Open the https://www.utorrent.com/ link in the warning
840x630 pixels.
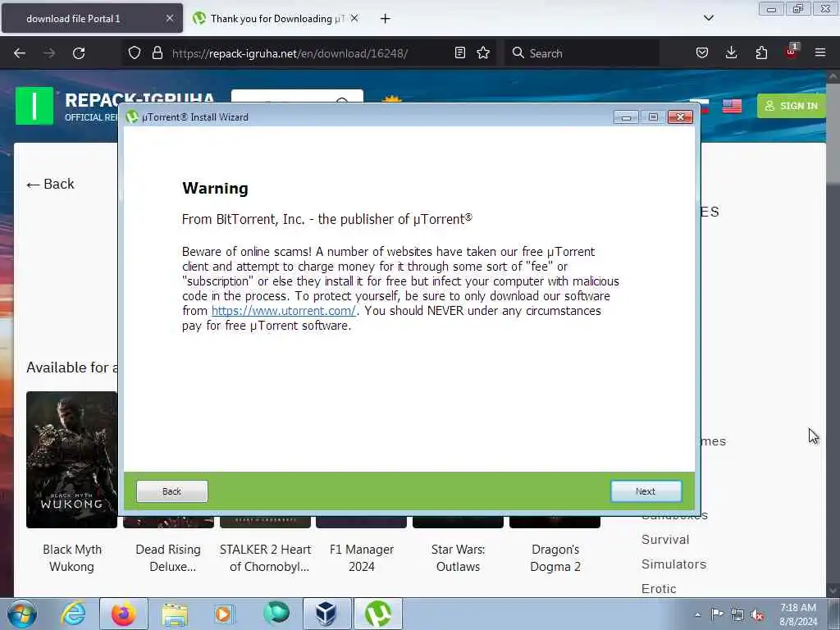[283, 311]
